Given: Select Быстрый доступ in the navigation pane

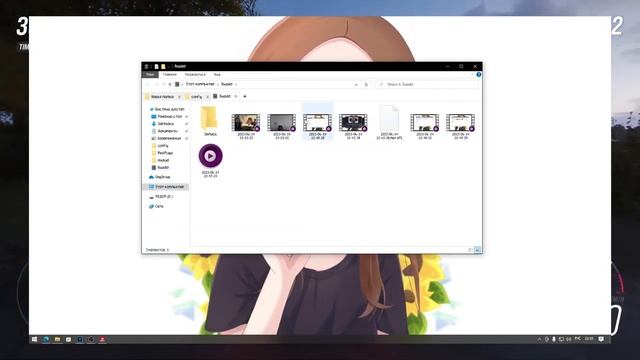Looking at the screenshot, I should pos(167,109).
